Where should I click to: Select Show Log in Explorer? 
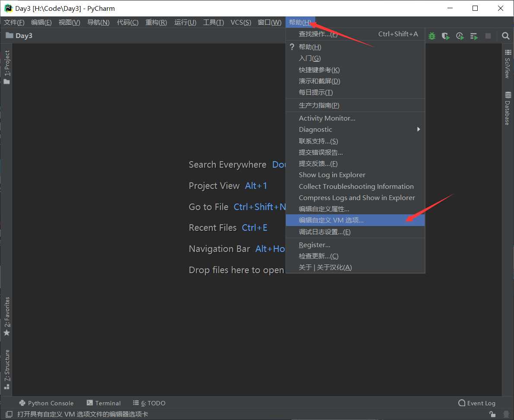tap(355, 175)
